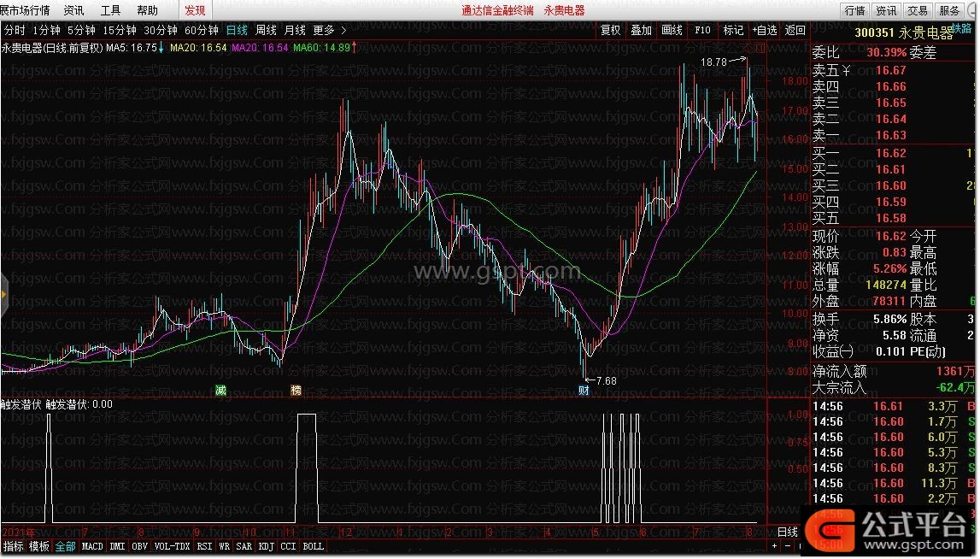Open the 铁路 sector link
The width and height of the screenshot is (980, 559).
click(x=962, y=29)
